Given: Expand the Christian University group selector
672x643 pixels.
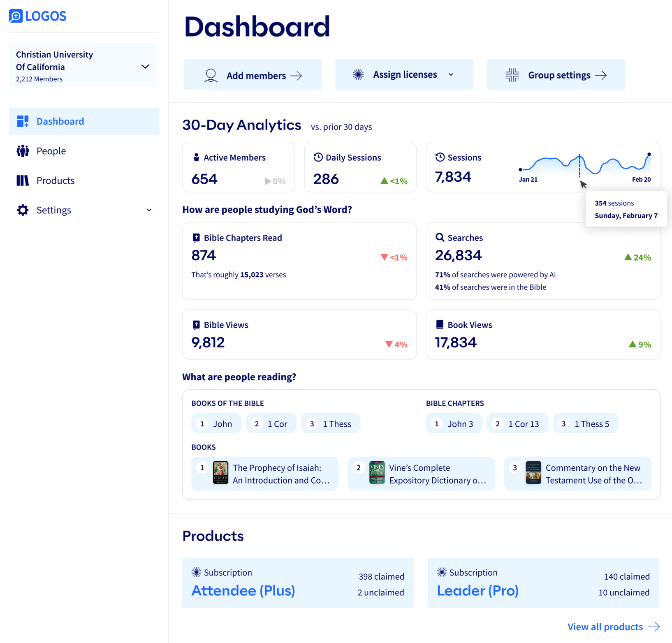Looking at the screenshot, I should pos(83,65).
